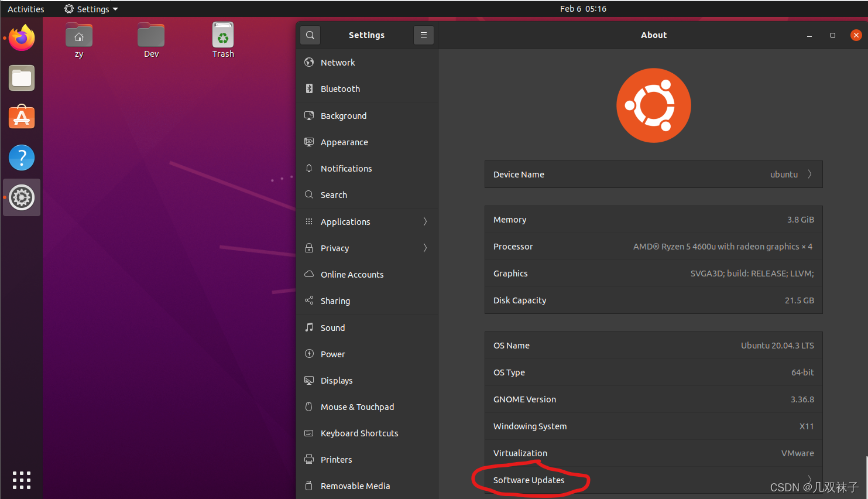The width and height of the screenshot is (868, 499).
Task: Click the Sharing icon
Action: [x=309, y=300]
